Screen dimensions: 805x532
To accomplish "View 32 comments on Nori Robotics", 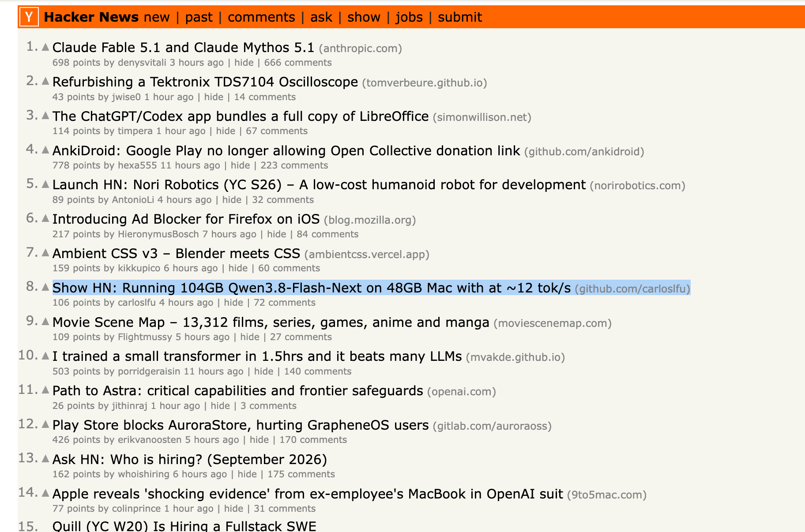I will [x=283, y=200].
